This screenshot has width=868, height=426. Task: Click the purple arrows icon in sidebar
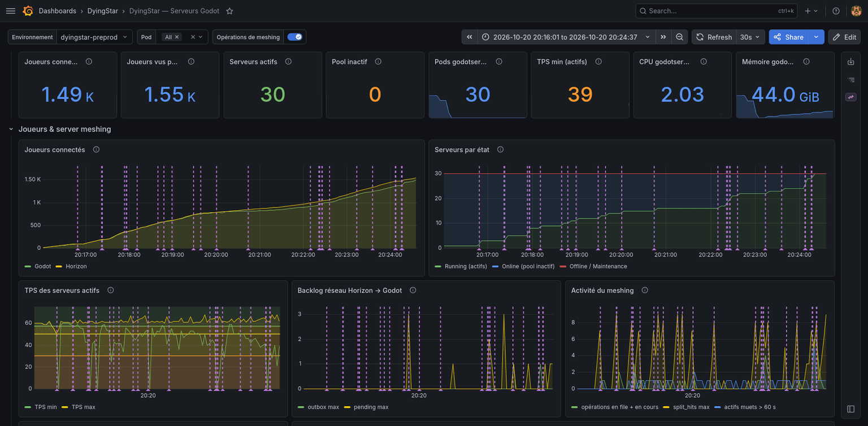[851, 97]
